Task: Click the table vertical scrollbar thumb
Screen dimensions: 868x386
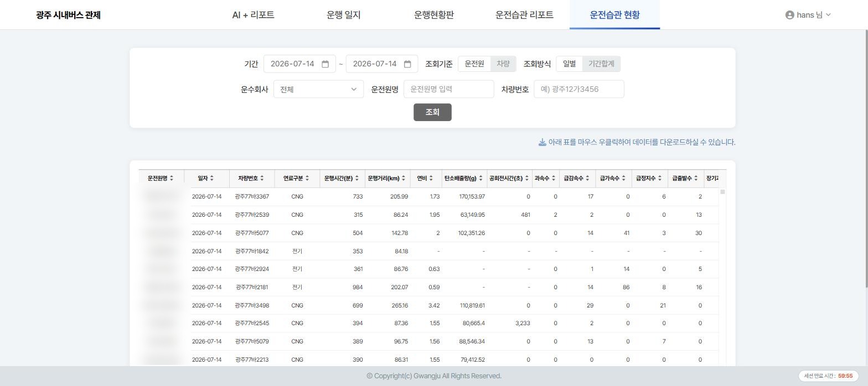Action: click(722, 191)
